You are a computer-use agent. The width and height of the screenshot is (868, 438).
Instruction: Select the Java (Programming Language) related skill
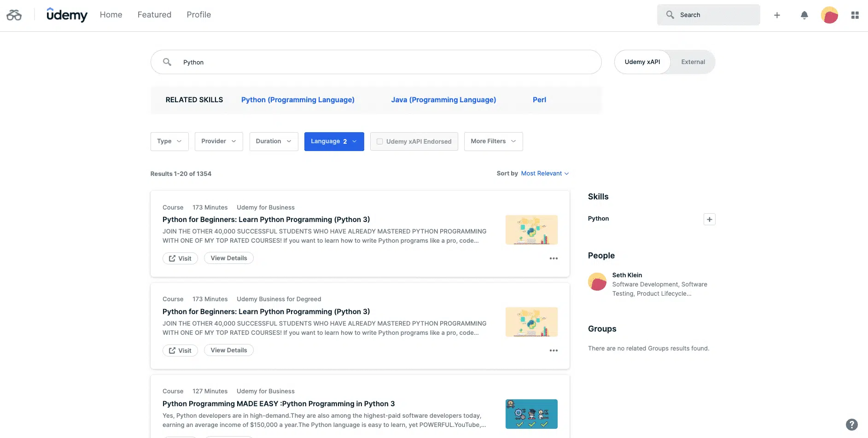443,99
